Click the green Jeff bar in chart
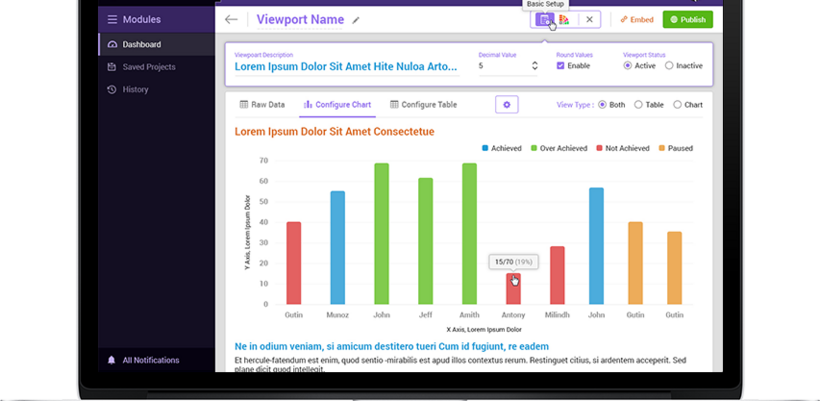The width and height of the screenshot is (820, 401). 426,241
